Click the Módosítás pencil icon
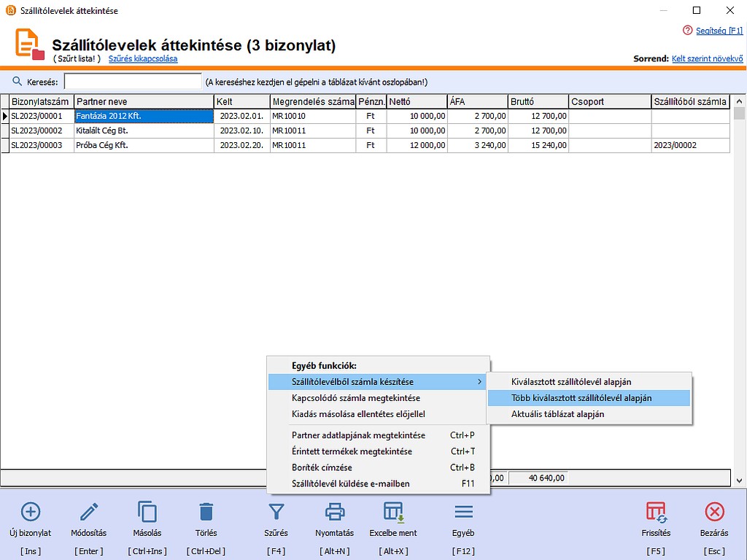Screen dimensions: 747x560 pyautogui.click(x=88, y=511)
